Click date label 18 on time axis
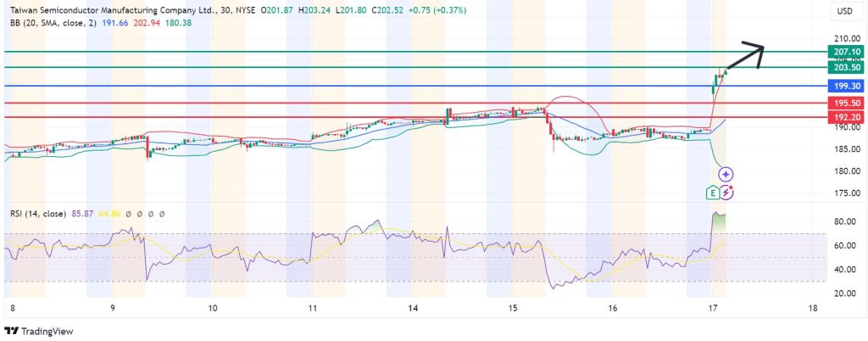The height and width of the screenshot is (341, 868). point(813,308)
